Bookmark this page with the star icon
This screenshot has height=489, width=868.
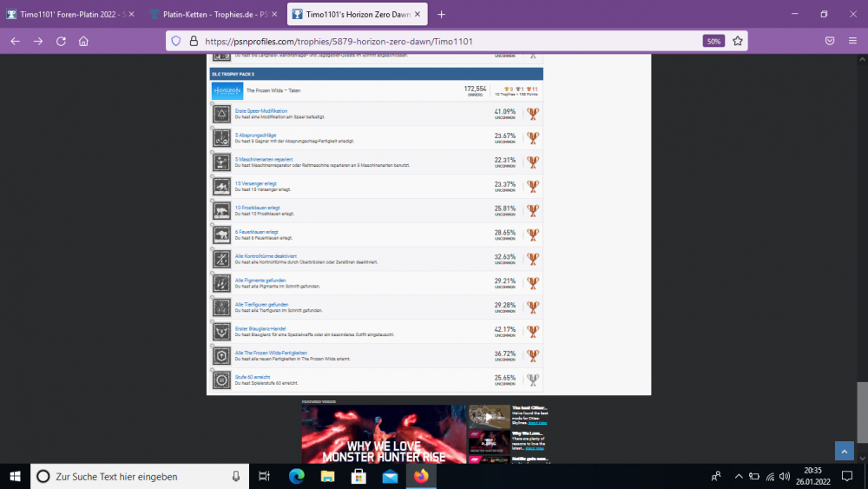point(737,41)
